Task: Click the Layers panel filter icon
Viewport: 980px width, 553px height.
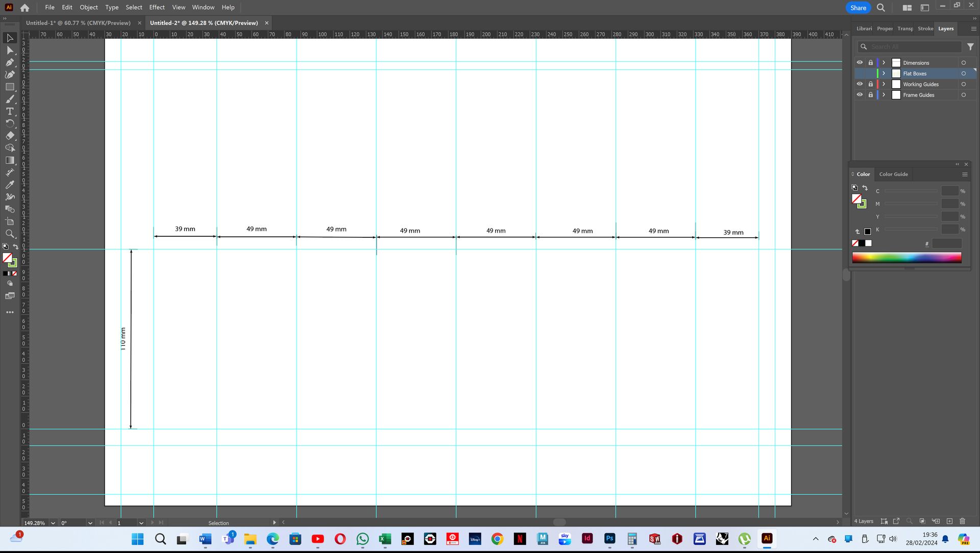Action: (x=970, y=46)
